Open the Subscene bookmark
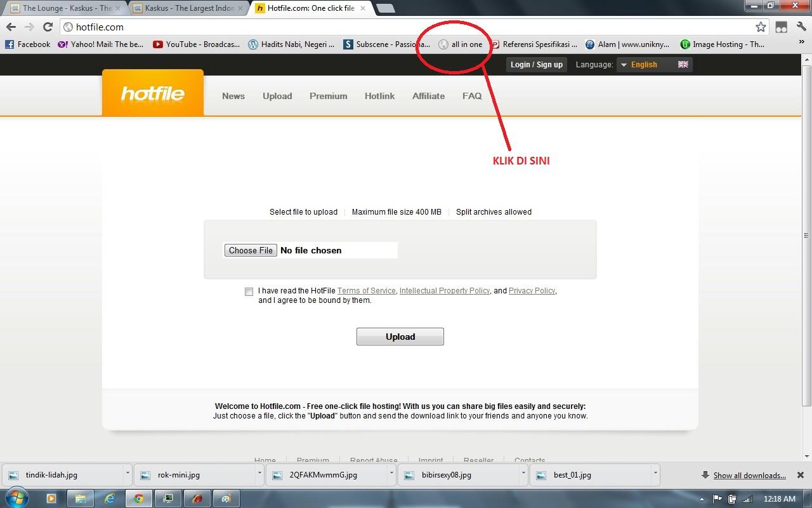 point(386,44)
